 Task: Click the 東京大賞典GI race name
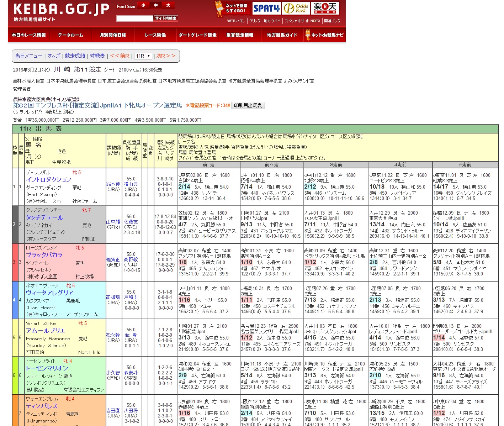tap(383, 219)
